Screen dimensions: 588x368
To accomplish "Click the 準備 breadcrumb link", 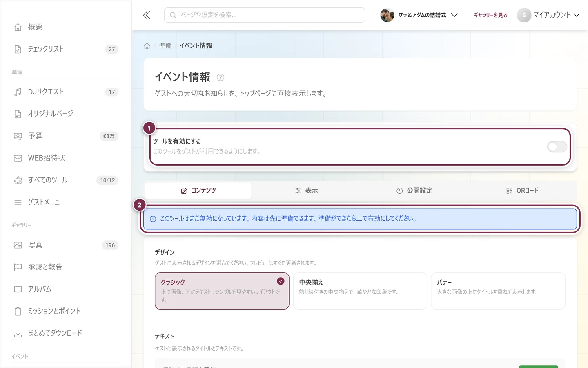I will tap(165, 46).
